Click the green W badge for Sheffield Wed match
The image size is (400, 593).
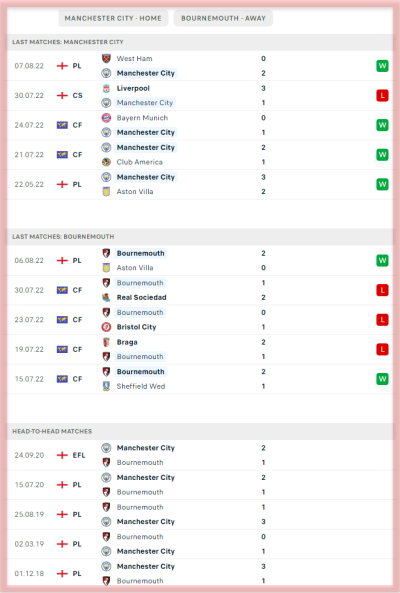click(x=382, y=379)
